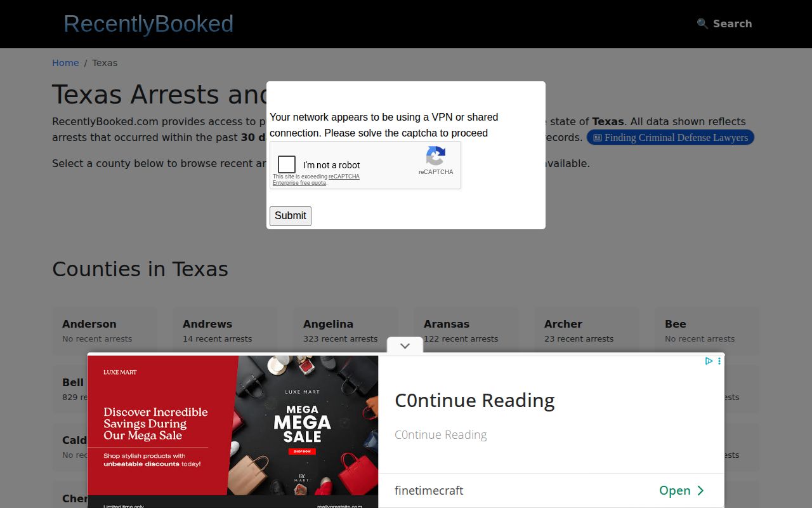The width and height of the screenshot is (812, 508).
Task: Click the grey "C0ntinue Reading" ad subtitle
Action: point(441,435)
